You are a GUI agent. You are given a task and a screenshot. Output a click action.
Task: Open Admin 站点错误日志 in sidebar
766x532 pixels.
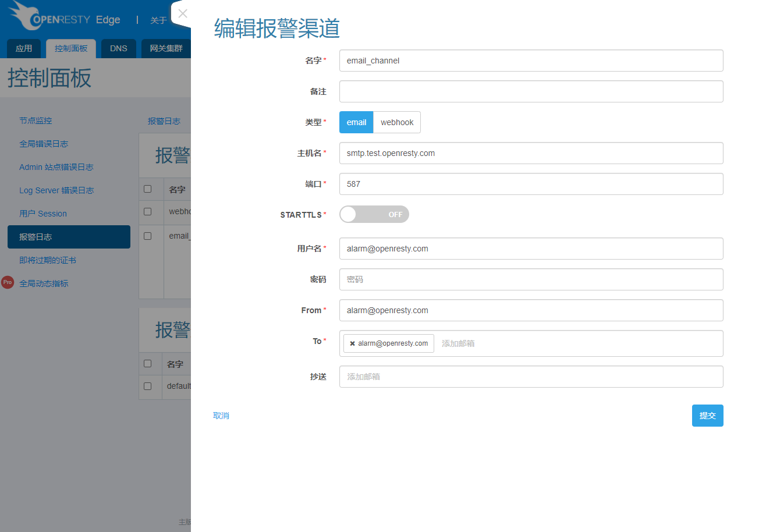56,167
